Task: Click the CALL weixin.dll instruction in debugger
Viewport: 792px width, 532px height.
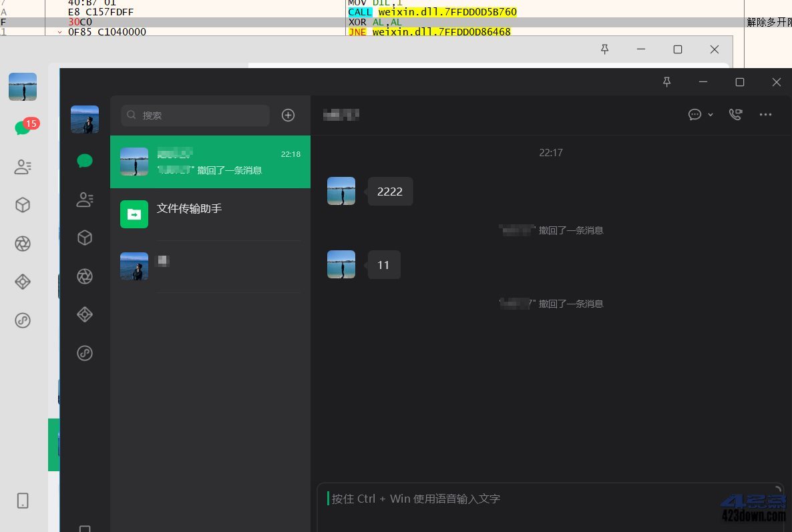Action: coord(432,11)
